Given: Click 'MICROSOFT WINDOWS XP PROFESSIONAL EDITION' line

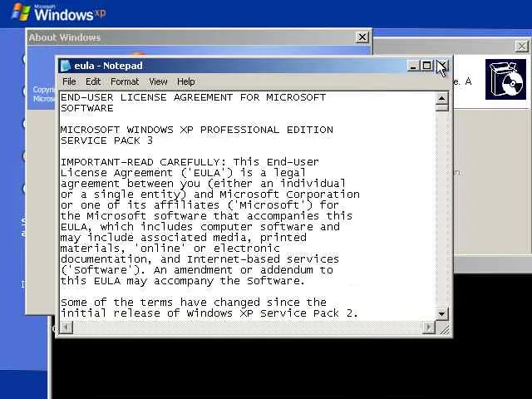Looking at the screenshot, I should [197, 130].
